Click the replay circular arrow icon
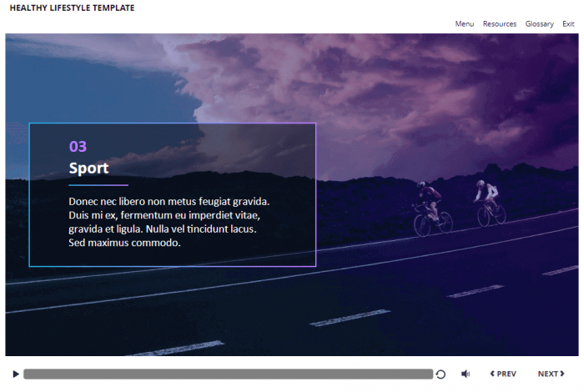Viewport: 584px width, 392px height. [x=441, y=374]
